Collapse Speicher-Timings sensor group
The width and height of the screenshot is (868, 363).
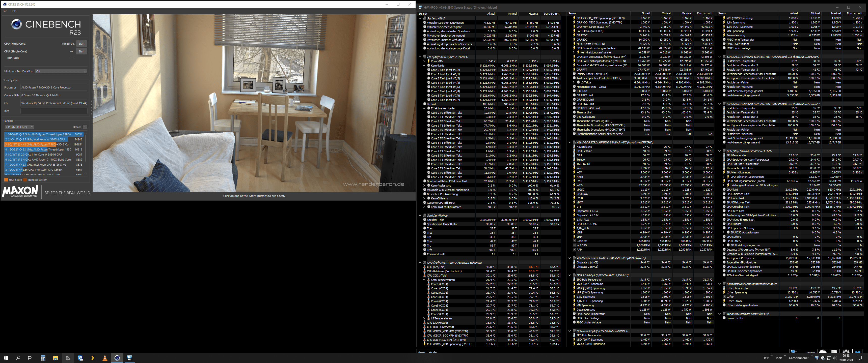pos(420,216)
